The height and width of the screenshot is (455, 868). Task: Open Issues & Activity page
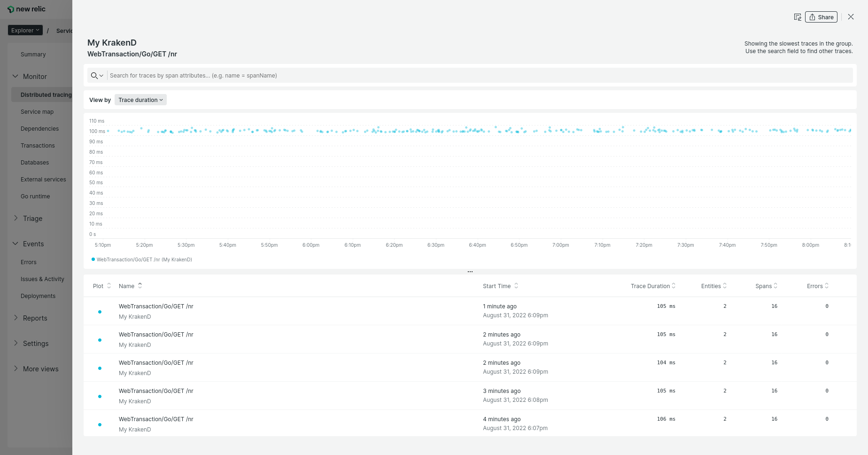42,279
